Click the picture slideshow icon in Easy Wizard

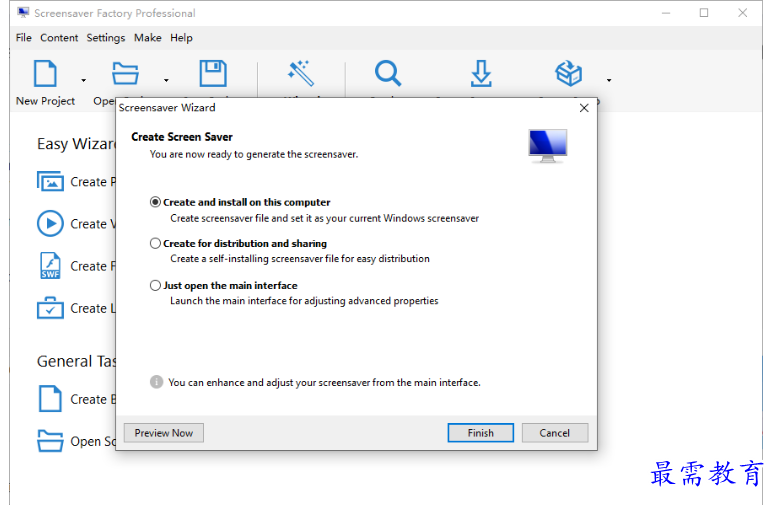pyautogui.click(x=50, y=181)
